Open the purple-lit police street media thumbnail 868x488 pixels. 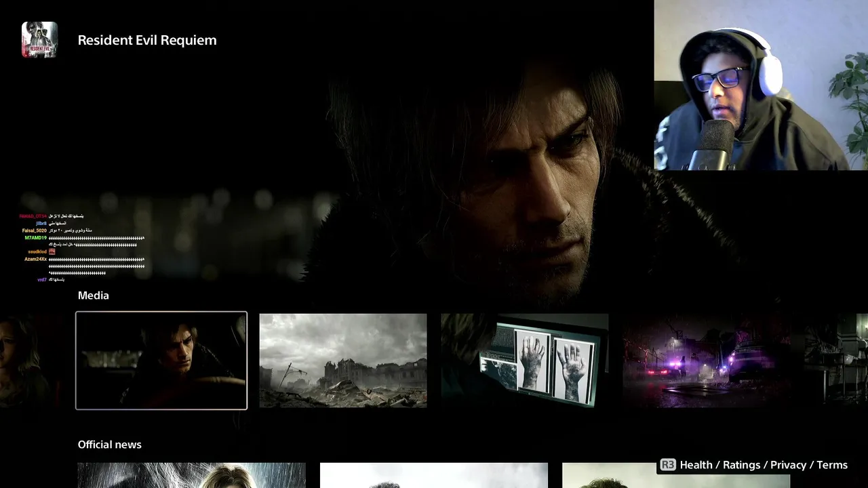pyautogui.click(x=707, y=361)
